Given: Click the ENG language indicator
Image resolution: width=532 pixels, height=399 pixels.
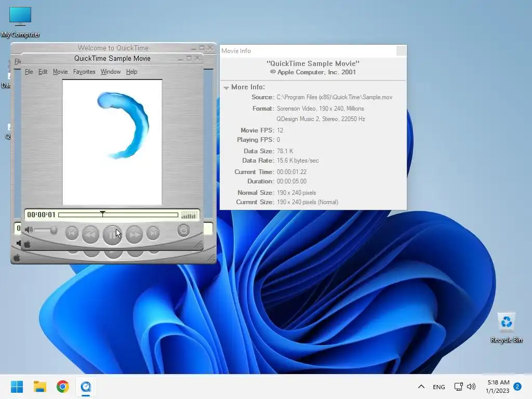Looking at the screenshot, I should [x=438, y=387].
